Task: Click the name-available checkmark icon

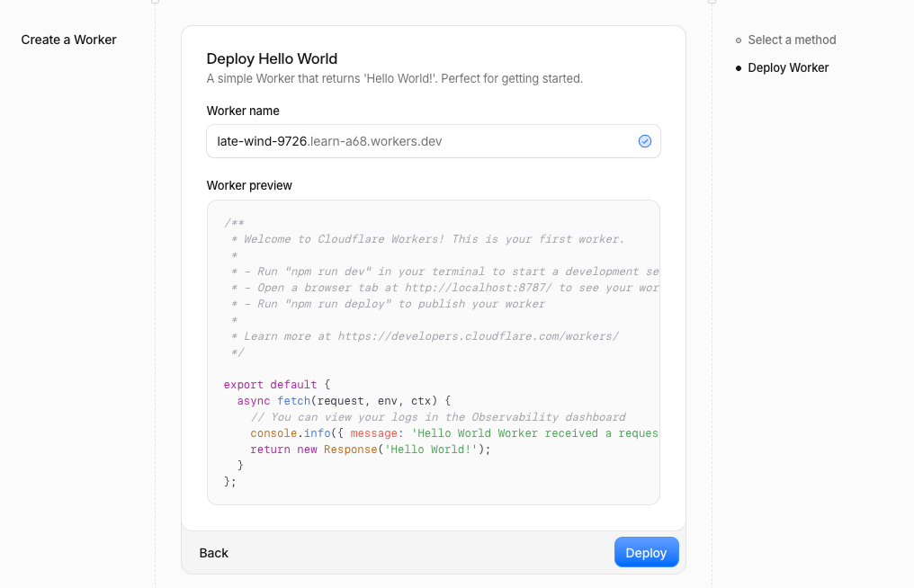Action: point(645,141)
